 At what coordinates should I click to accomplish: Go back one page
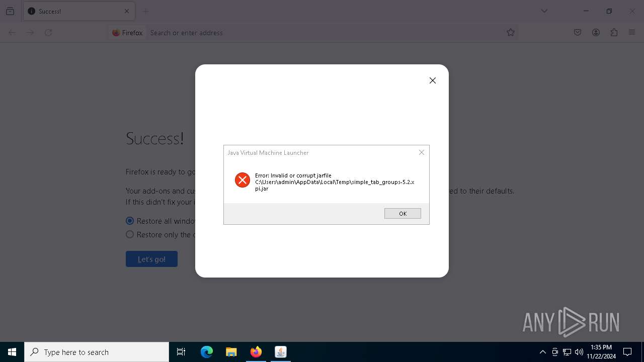point(12,33)
